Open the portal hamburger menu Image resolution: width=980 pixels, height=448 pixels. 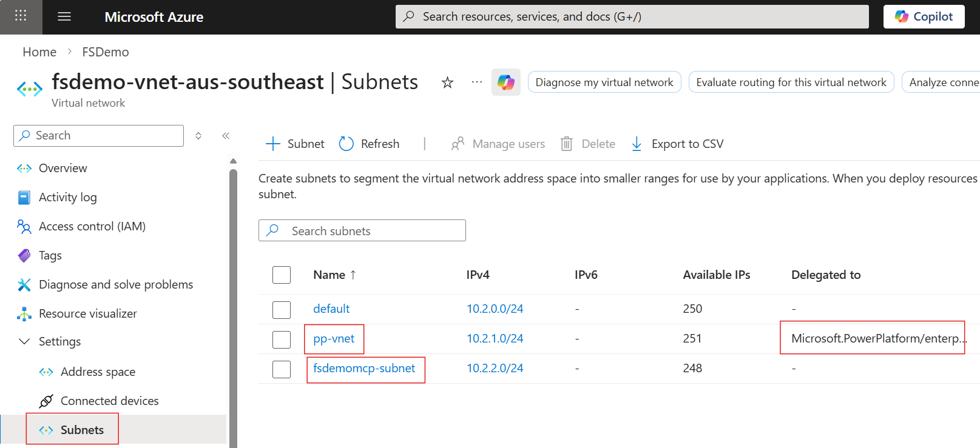[x=64, y=16]
